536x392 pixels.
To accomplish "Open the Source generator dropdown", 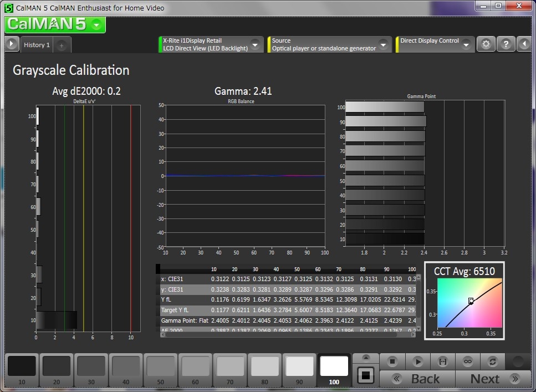I will [x=382, y=44].
